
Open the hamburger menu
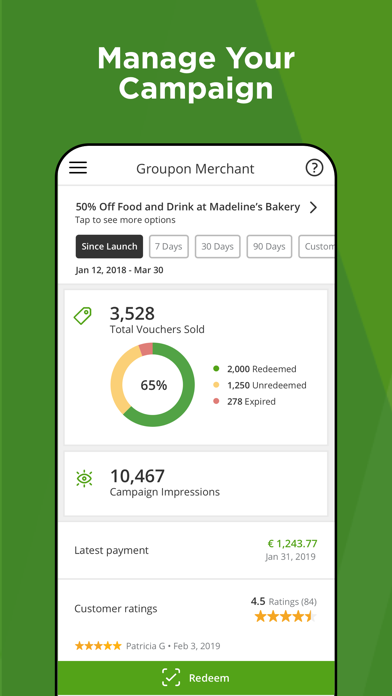tap(78, 168)
